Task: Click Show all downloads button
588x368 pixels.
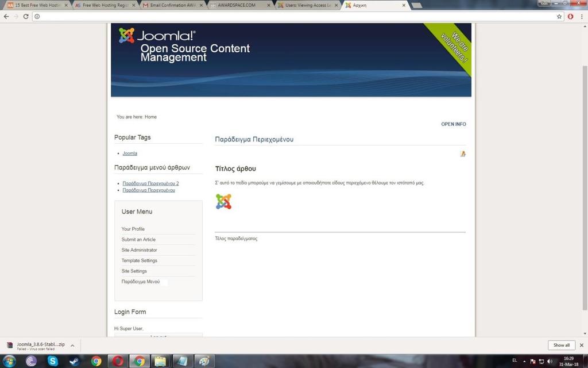Action: [562, 345]
